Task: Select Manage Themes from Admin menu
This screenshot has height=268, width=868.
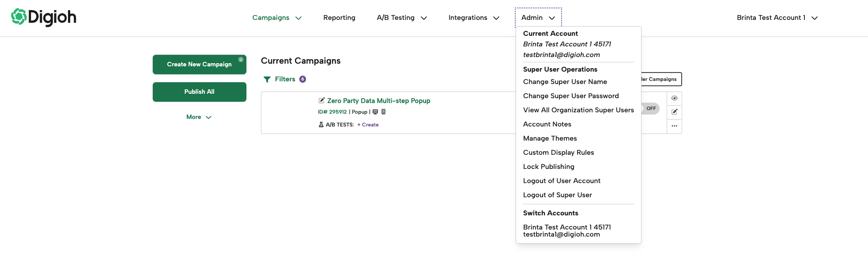Action: point(550,138)
